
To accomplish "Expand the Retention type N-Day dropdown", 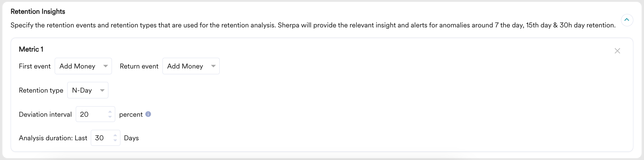I will (88, 90).
